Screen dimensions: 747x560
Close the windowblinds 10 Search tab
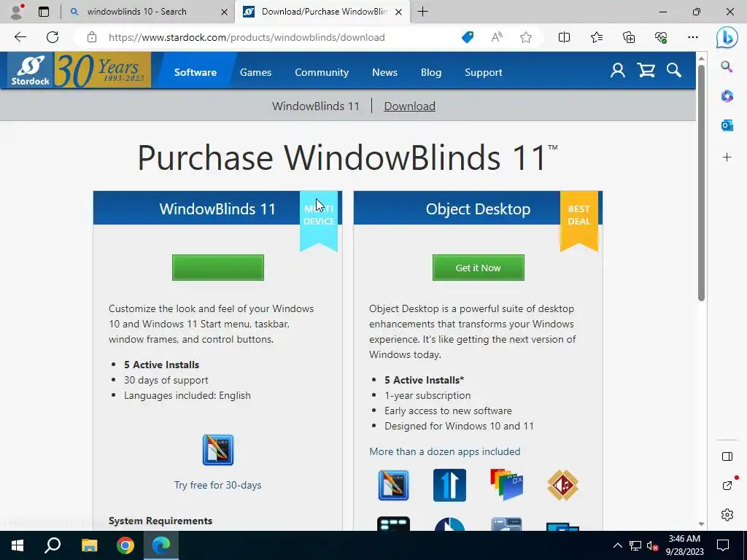[x=224, y=12]
